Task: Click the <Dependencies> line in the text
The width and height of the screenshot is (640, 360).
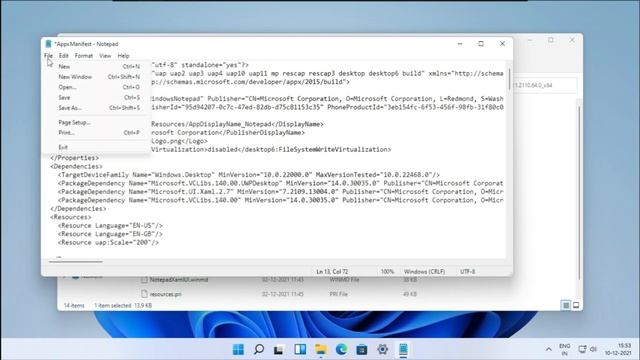Action: [76, 167]
